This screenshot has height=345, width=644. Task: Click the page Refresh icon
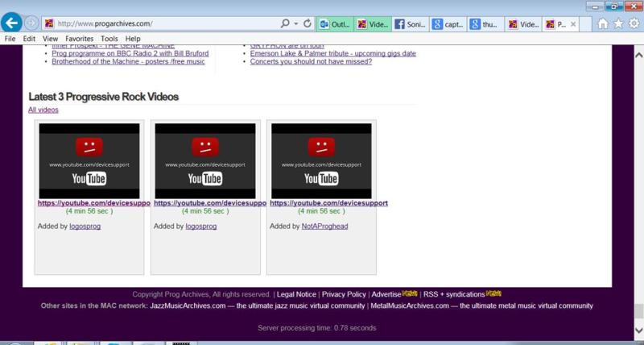click(308, 24)
